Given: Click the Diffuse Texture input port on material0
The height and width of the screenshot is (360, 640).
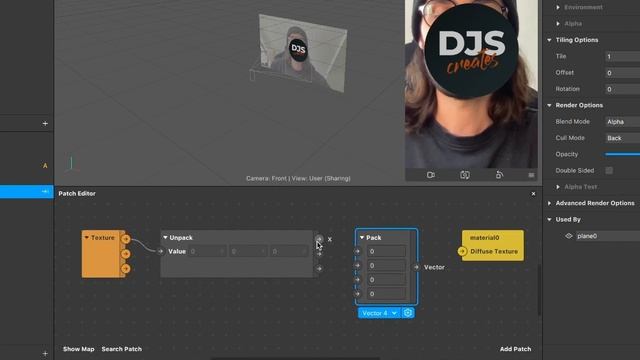Looking at the screenshot, I should (462, 251).
